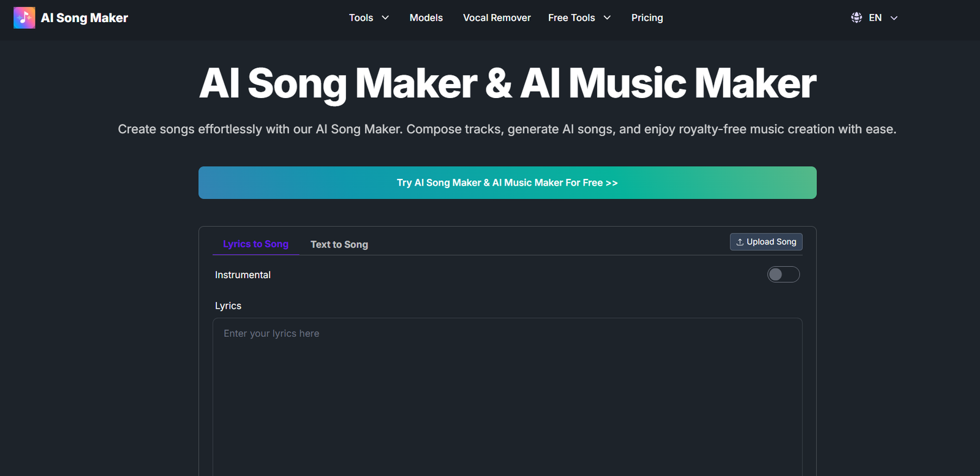
Task: Click the AI Song Maker brand name
Action: [x=85, y=18]
